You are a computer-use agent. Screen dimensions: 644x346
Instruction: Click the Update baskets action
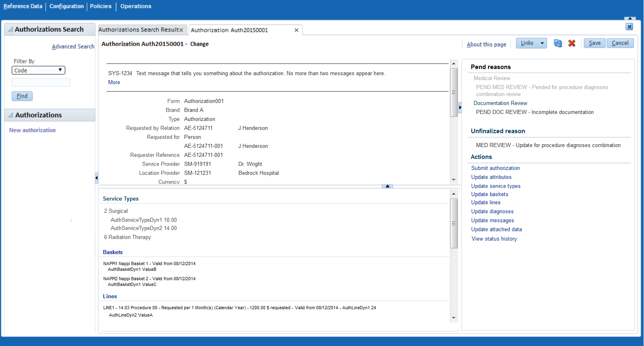[490, 194]
